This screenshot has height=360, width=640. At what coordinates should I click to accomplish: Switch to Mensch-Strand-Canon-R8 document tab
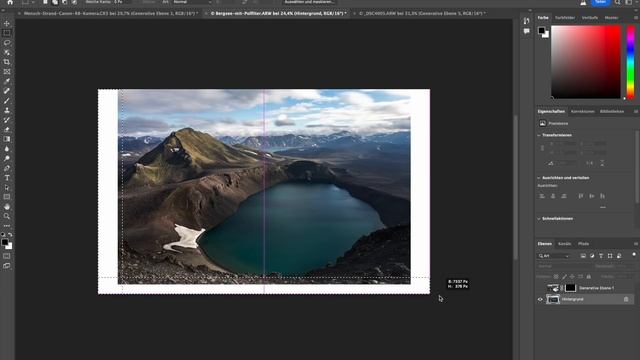[110, 13]
